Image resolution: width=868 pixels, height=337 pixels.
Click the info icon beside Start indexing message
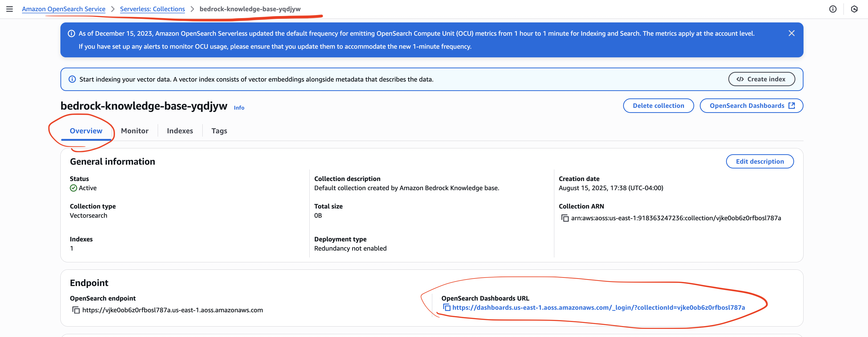pyautogui.click(x=72, y=79)
